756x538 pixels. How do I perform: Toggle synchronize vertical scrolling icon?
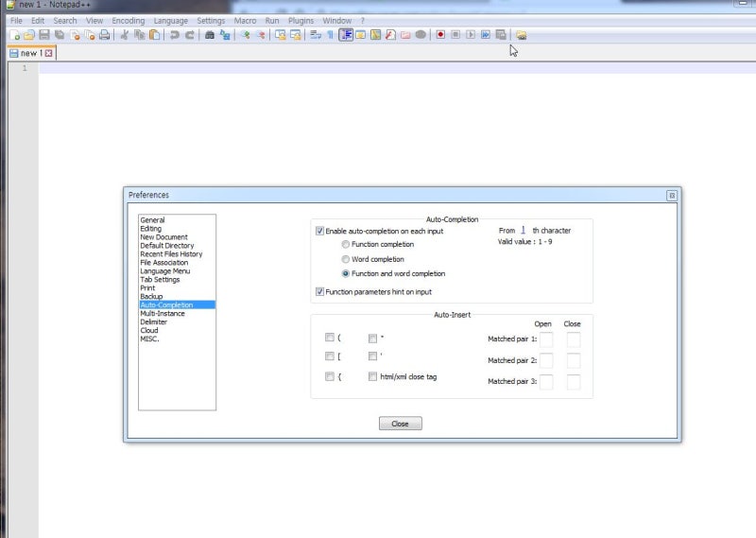click(280, 35)
